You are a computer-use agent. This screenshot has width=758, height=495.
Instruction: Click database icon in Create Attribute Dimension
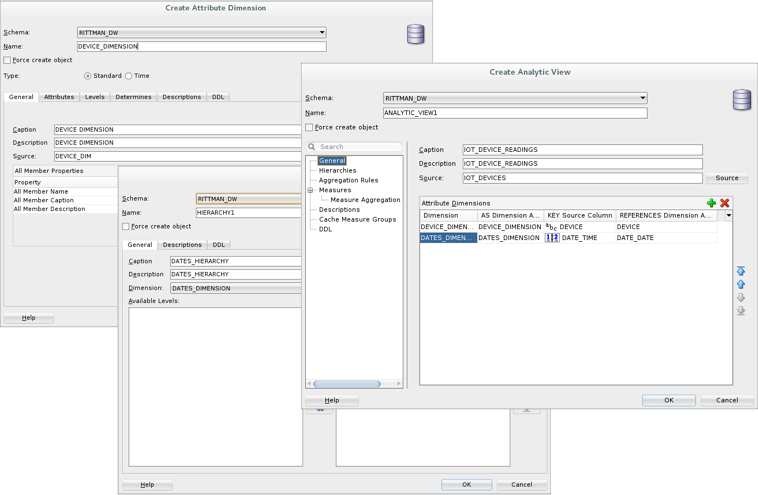[415, 34]
